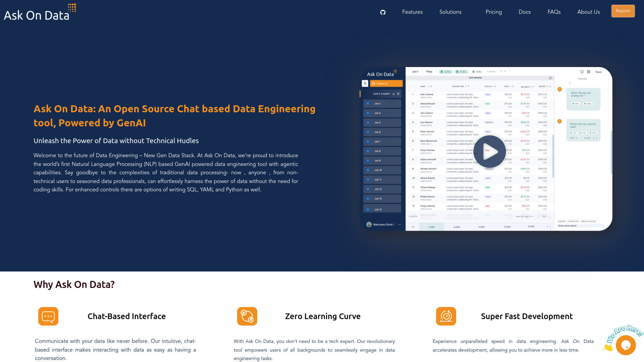This screenshot has width=644, height=362.
Task: Click the Pricing navigation link
Action: click(493, 12)
